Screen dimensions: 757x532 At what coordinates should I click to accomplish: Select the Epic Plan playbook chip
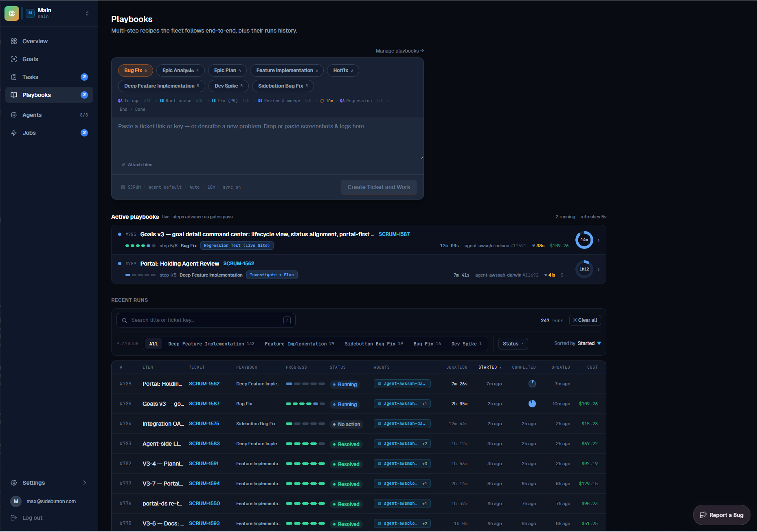tap(227, 70)
